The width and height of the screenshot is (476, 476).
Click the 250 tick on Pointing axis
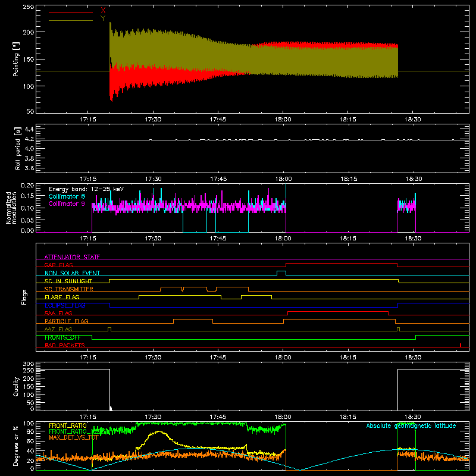point(29,7)
